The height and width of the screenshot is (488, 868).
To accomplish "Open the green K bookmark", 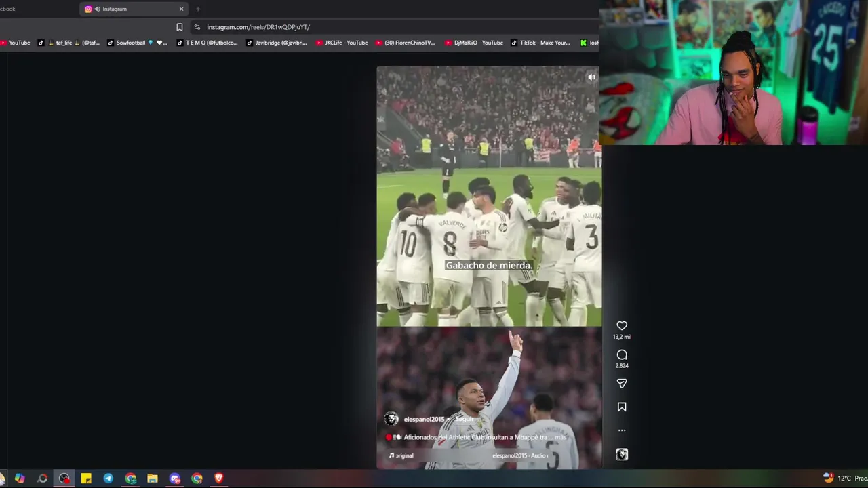I will point(589,43).
